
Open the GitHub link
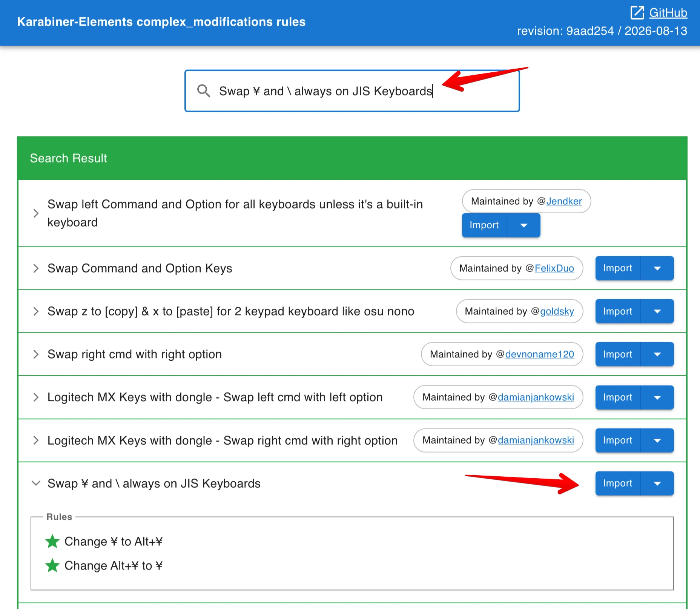[x=668, y=13]
